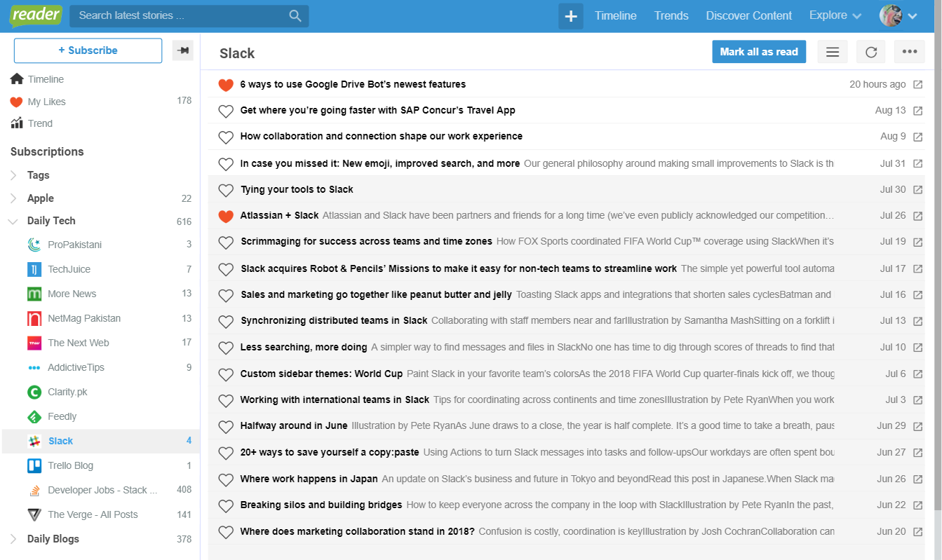Select The Verge feed icon

[34, 514]
